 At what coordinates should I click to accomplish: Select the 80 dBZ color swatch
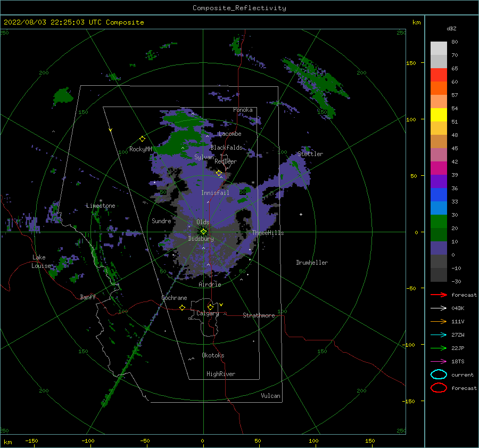pyautogui.click(x=439, y=48)
